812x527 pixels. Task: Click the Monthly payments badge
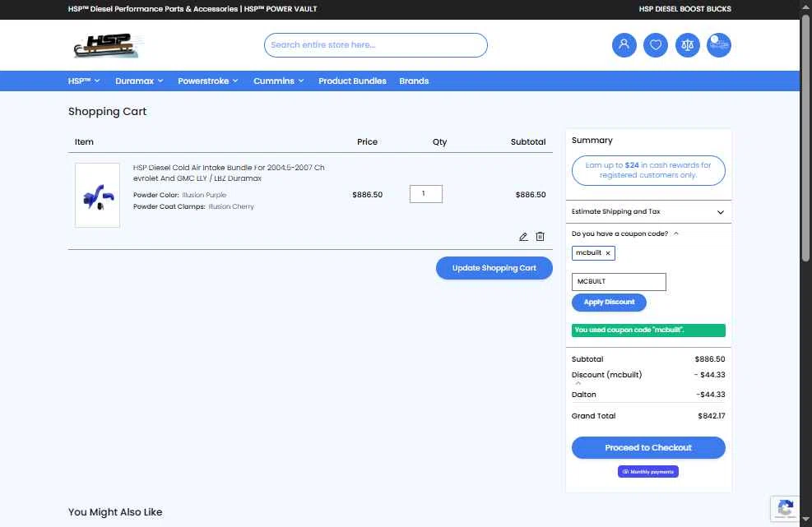tap(647, 472)
